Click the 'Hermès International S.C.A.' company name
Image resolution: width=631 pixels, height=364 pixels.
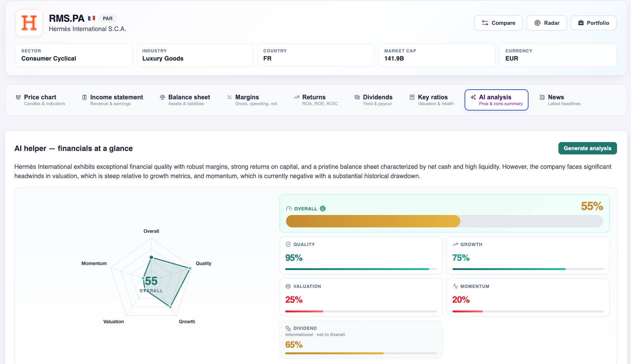click(87, 29)
